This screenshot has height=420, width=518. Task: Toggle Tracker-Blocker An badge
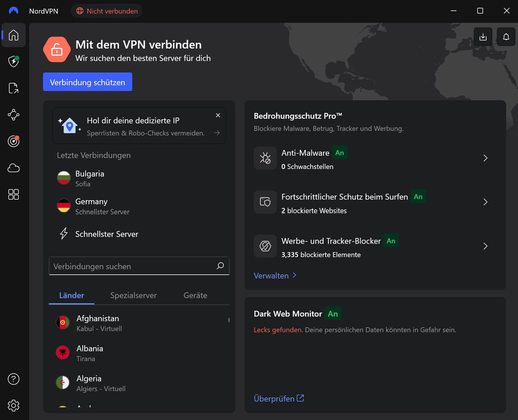coord(391,241)
